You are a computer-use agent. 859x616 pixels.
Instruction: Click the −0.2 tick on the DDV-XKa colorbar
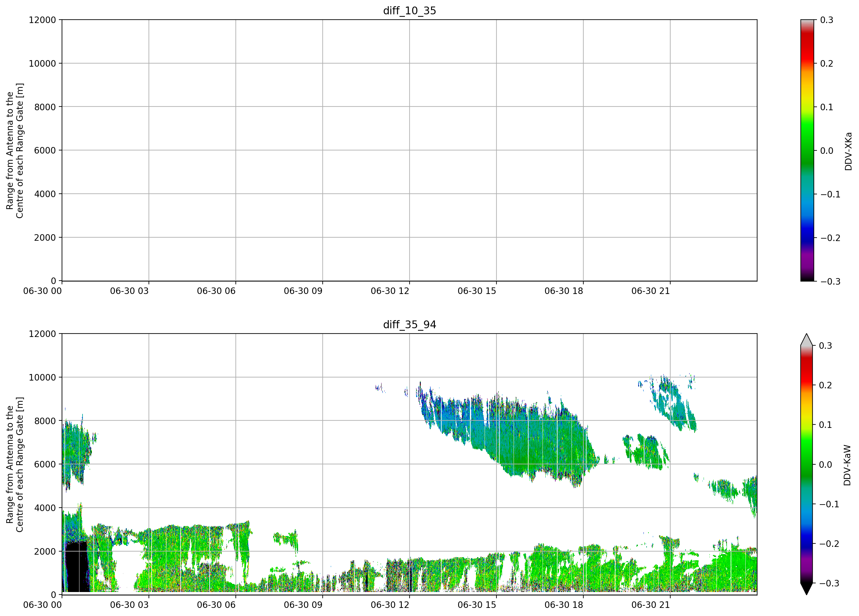830,237
